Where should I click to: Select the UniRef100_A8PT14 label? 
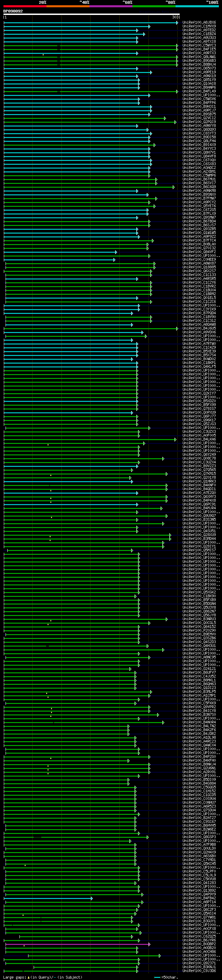pos(199,902)
